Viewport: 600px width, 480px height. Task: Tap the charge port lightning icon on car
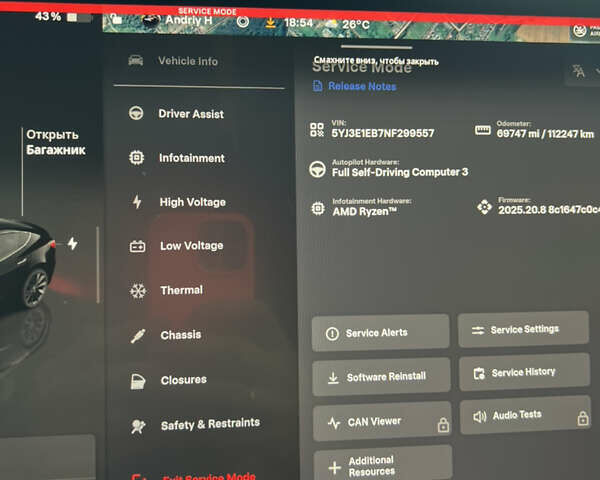[72, 243]
